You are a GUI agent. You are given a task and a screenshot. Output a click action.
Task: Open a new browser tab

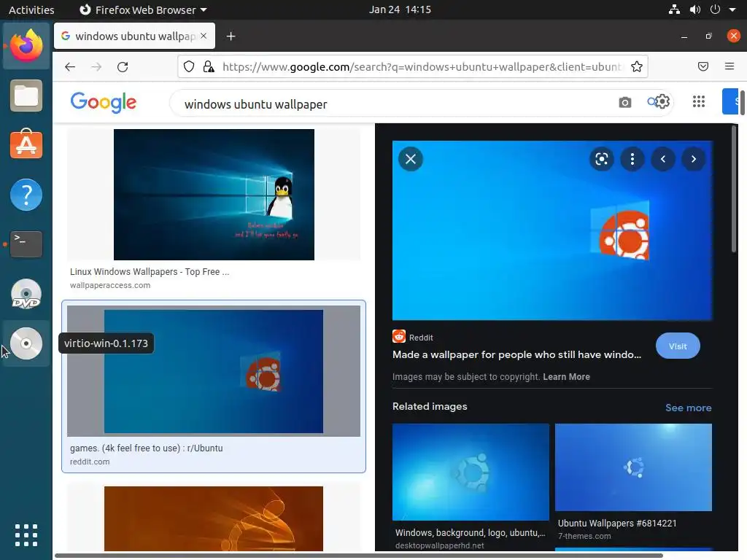(231, 36)
